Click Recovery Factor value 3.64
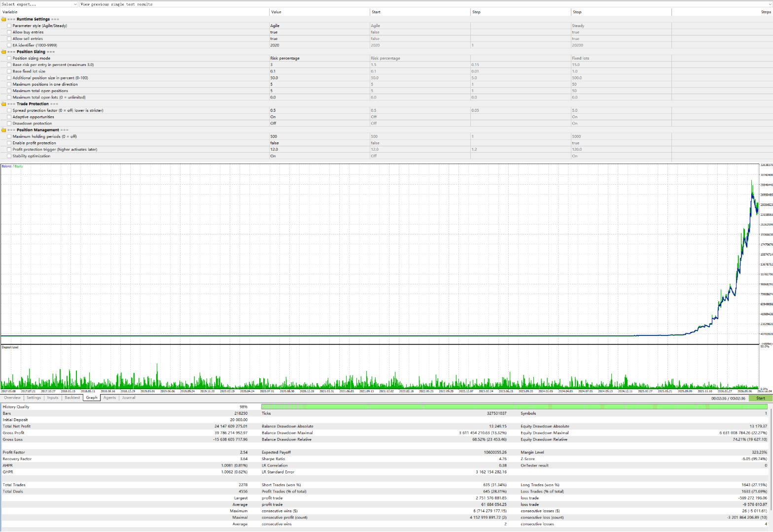 [244, 459]
